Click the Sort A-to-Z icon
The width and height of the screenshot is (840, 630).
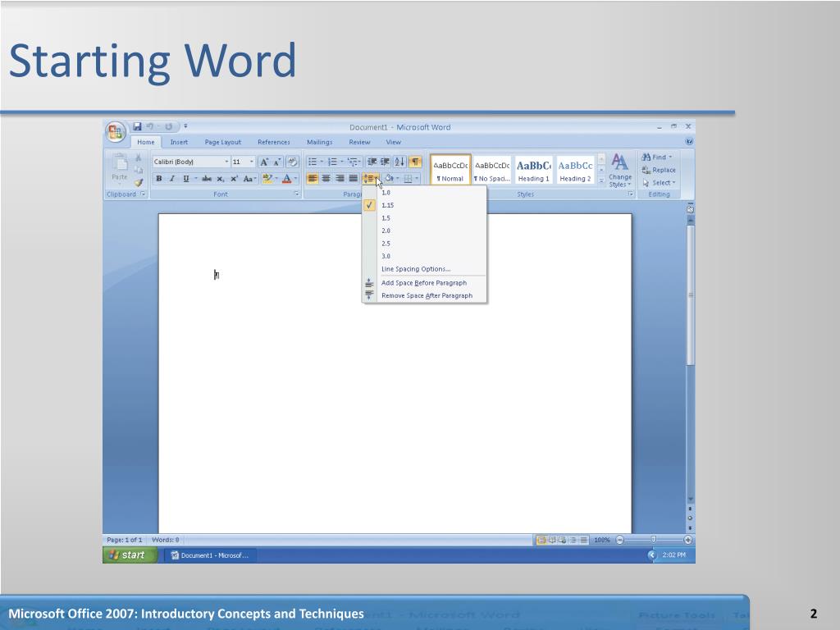[x=399, y=162]
